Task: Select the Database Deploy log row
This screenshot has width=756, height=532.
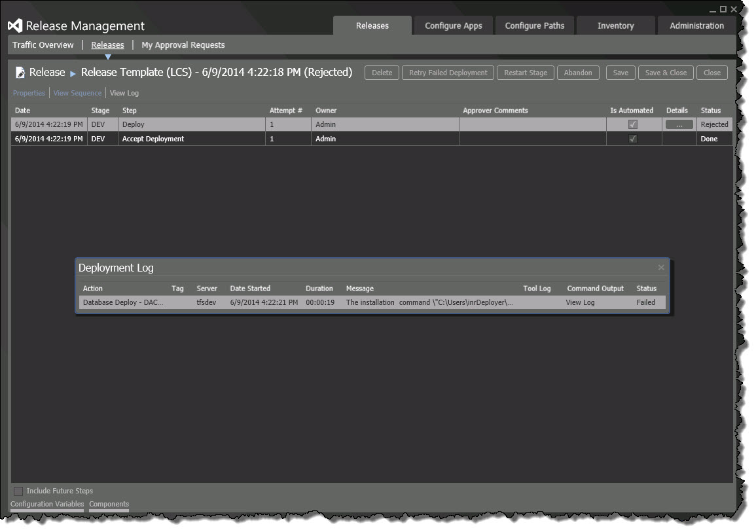Action: (122, 302)
